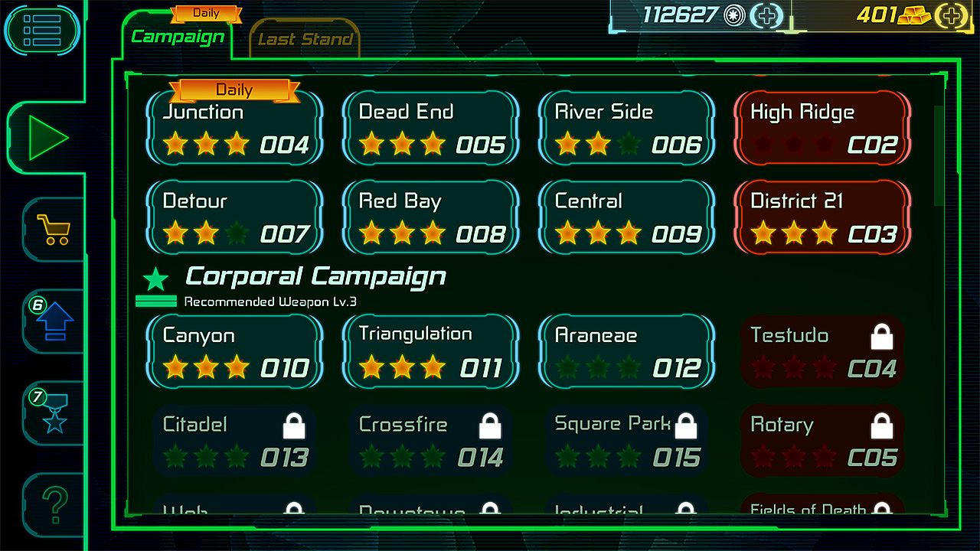
Task: Tap the locked Testudo challenge C04
Action: tap(822, 351)
